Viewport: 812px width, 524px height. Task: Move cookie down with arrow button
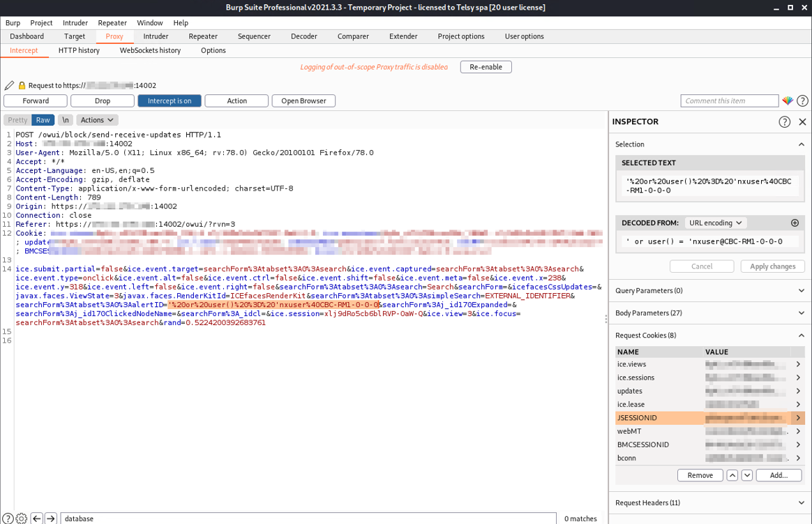click(x=746, y=475)
